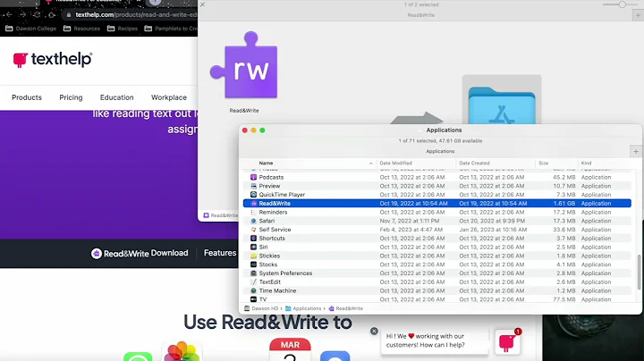Select the TextEdit app icon
Image resolution: width=644 pixels, height=361 pixels.
coord(253,281)
